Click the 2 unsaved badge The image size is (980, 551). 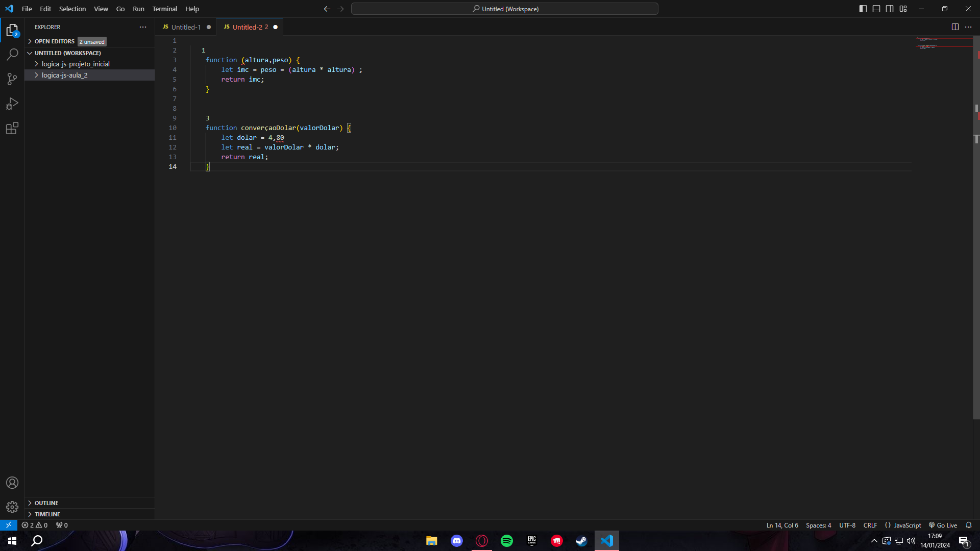point(92,42)
